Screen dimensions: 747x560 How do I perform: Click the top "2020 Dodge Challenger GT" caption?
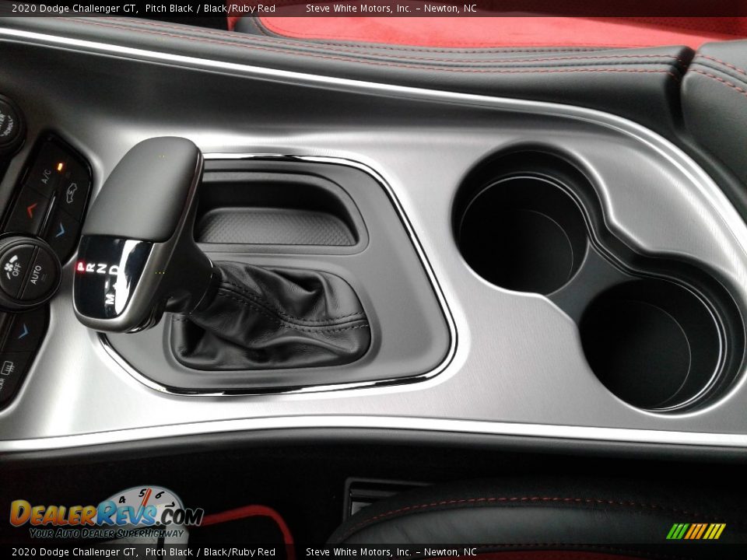68,9
